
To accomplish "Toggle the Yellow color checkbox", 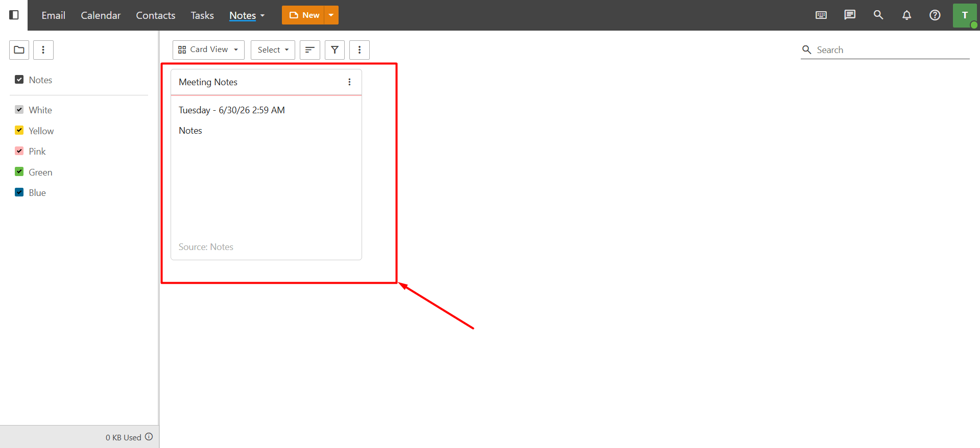I will pos(19,130).
